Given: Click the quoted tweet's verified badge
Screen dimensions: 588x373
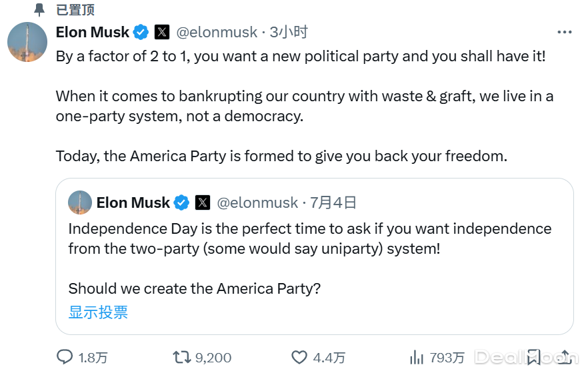Looking at the screenshot, I should [181, 202].
